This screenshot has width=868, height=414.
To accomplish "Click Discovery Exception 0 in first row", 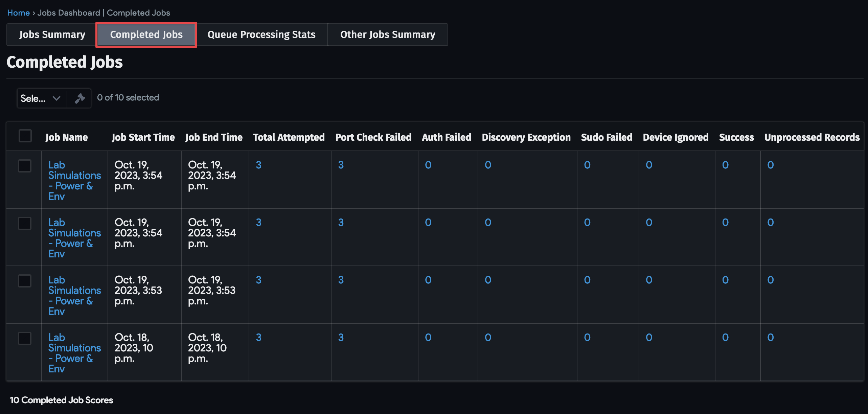I will coord(488,165).
